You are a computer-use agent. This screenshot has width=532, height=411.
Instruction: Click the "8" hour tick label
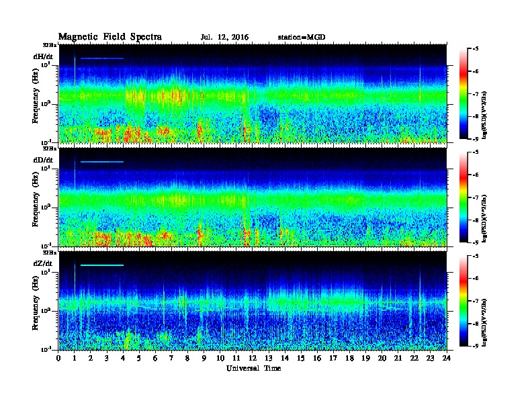pos(187,359)
